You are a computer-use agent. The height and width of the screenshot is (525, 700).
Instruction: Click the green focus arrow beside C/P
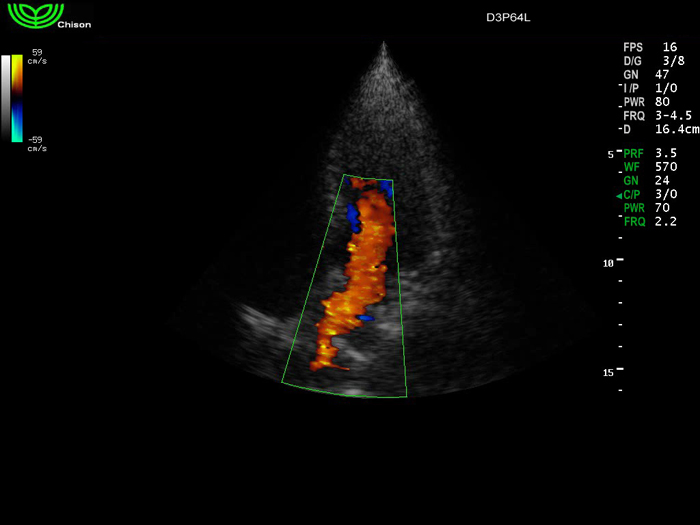pos(619,195)
